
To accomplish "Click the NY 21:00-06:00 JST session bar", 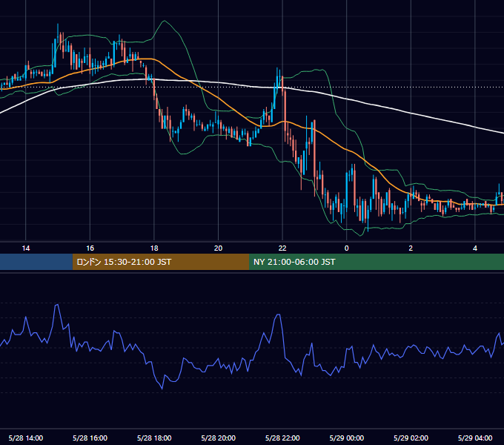I will pyautogui.click(x=377, y=262).
